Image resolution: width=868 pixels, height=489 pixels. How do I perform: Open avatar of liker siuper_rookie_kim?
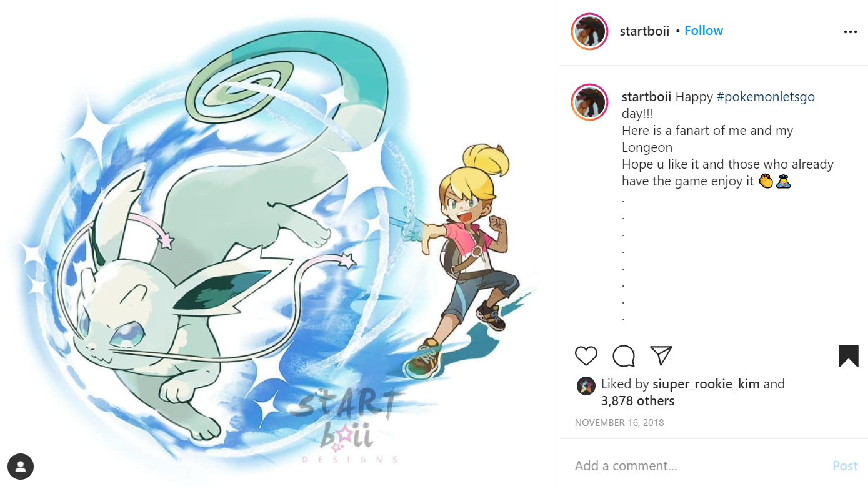pos(586,386)
